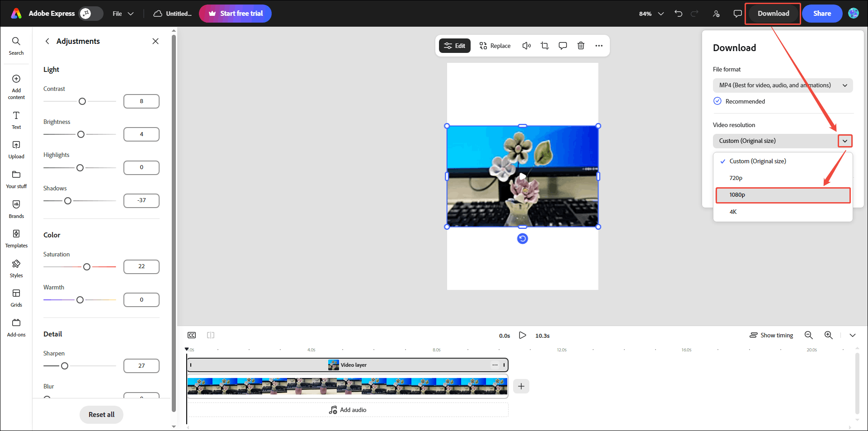The height and width of the screenshot is (431, 868).
Task: Collapse the timeline with chevron
Action: pos(853,335)
